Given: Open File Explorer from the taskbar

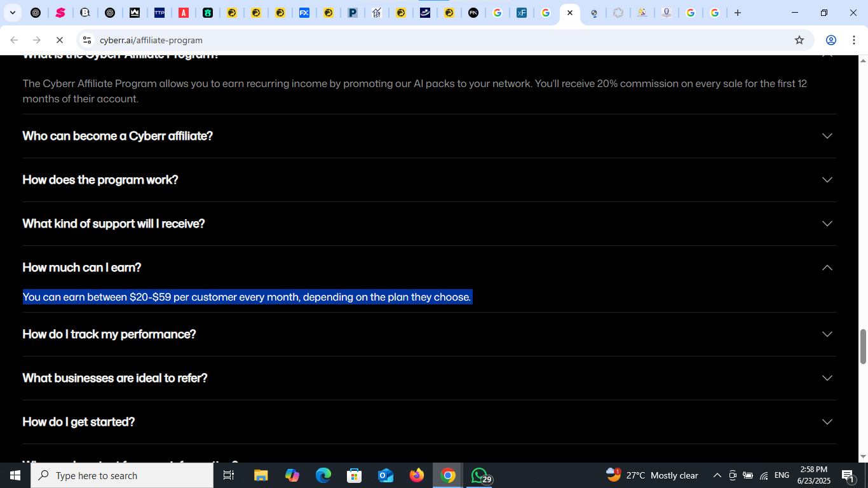Looking at the screenshot, I should pyautogui.click(x=261, y=475).
